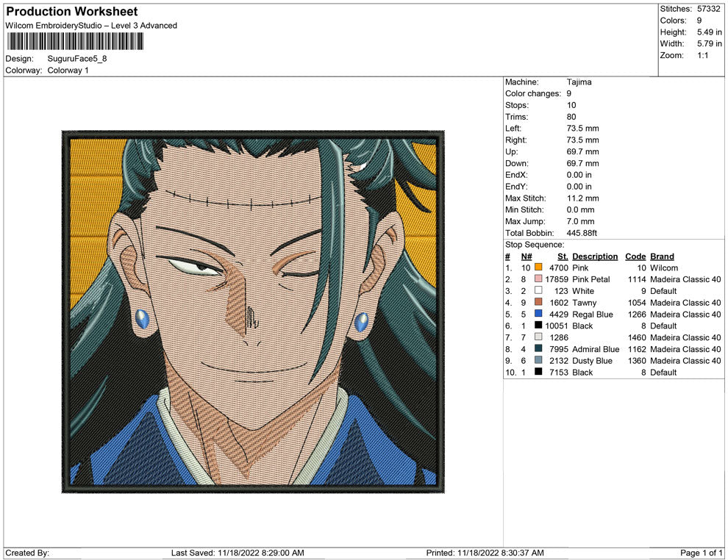Click thread code 1266
Screen dimensions: 728x560
point(637,314)
